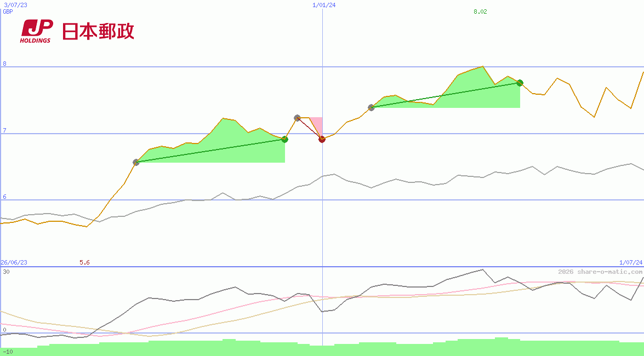The width and height of the screenshot is (644, 356).
Task: Click the indicator axis label 0
Action: [x=5, y=330]
